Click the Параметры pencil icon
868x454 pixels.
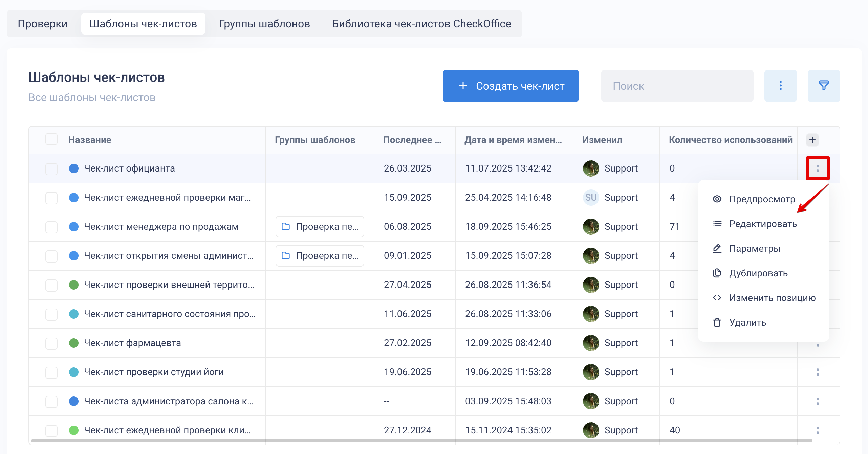tap(717, 248)
